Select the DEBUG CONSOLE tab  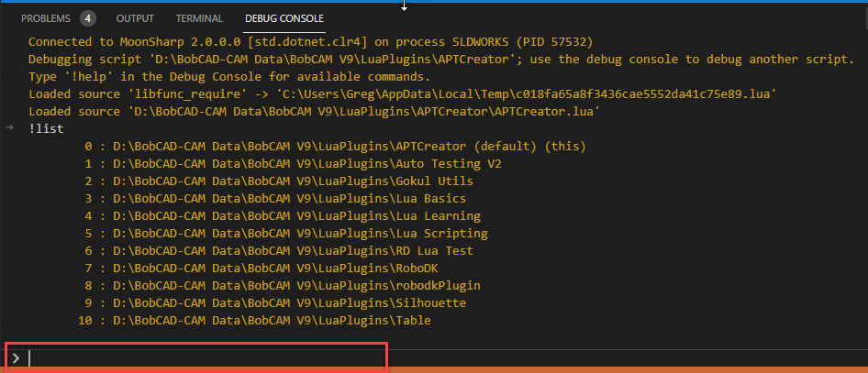coord(284,18)
